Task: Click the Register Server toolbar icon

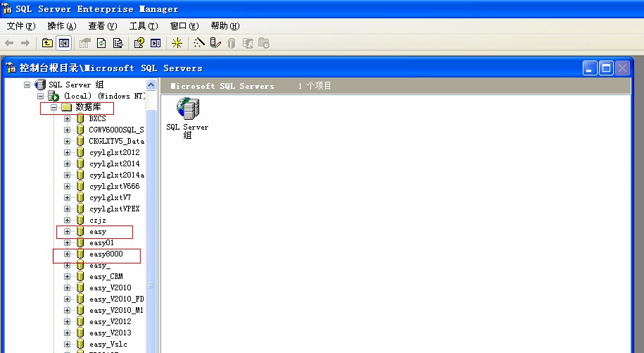Action: coord(215,43)
